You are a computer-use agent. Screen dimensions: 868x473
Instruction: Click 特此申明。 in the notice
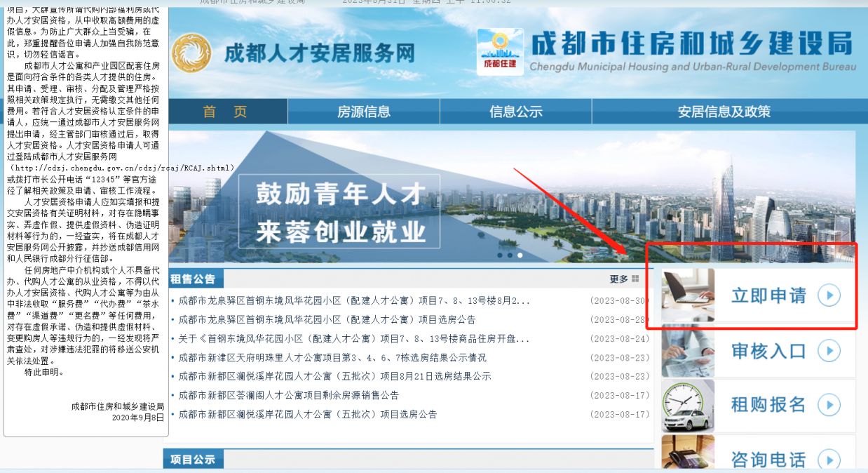44,372
